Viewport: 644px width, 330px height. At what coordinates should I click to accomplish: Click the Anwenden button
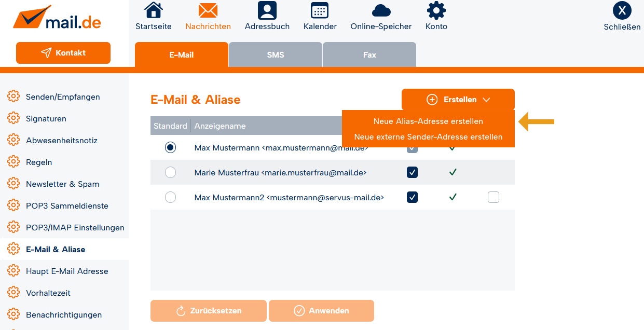[x=321, y=311]
